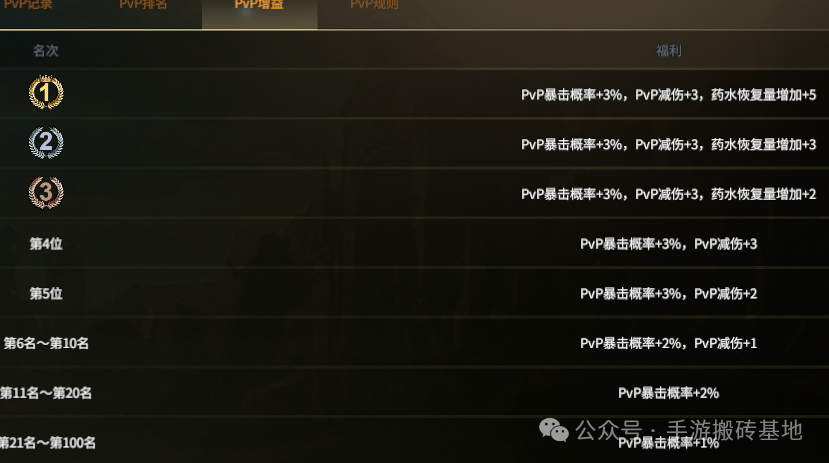
Task: Click third place reward text with 药水恢复量增加+2
Action: point(669,194)
